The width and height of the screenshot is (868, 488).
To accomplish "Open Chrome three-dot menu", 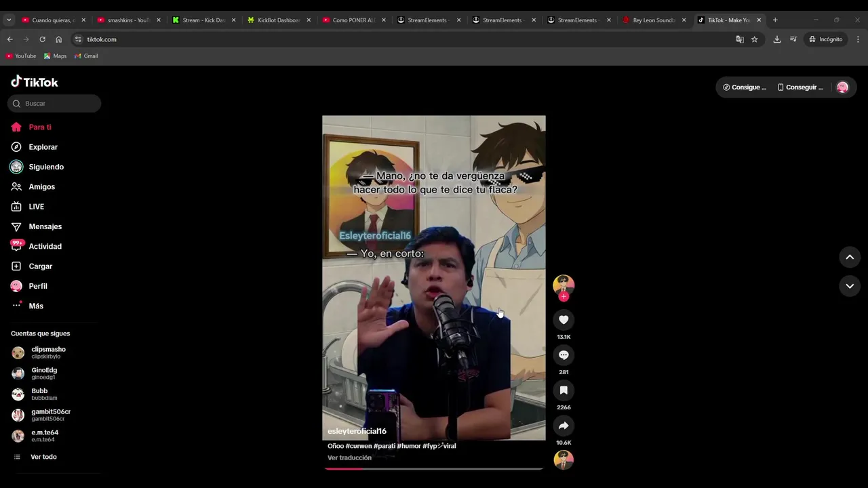I will pos(858,39).
